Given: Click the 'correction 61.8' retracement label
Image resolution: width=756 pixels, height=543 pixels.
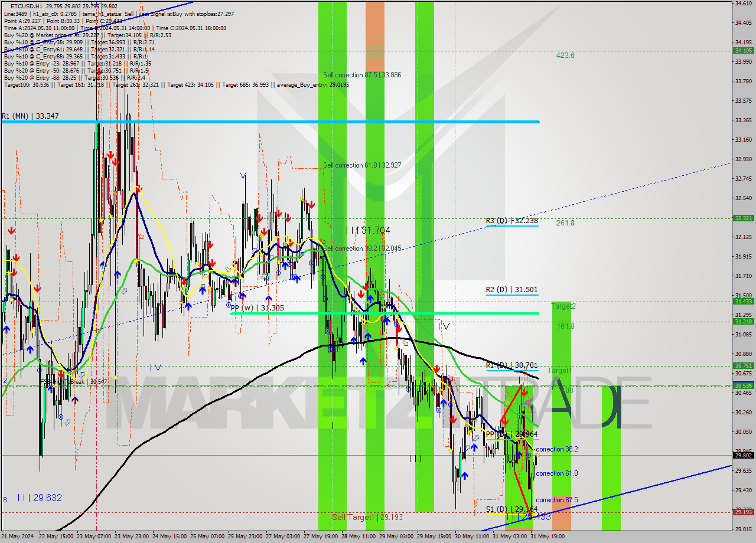Looking at the screenshot, I should click(x=556, y=473).
